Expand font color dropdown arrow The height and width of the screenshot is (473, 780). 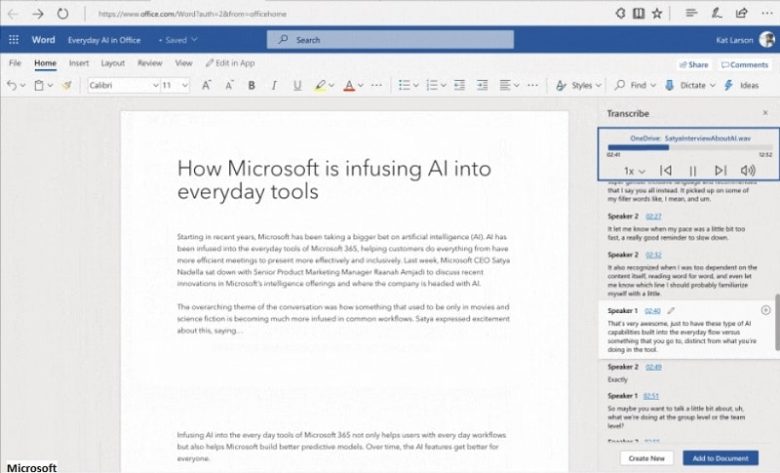[x=361, y=86]
